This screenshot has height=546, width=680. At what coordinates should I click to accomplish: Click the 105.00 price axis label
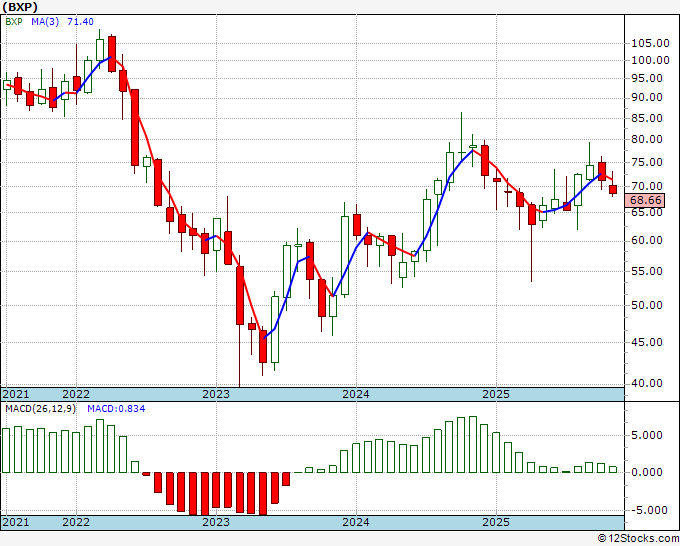pos(650,43)
